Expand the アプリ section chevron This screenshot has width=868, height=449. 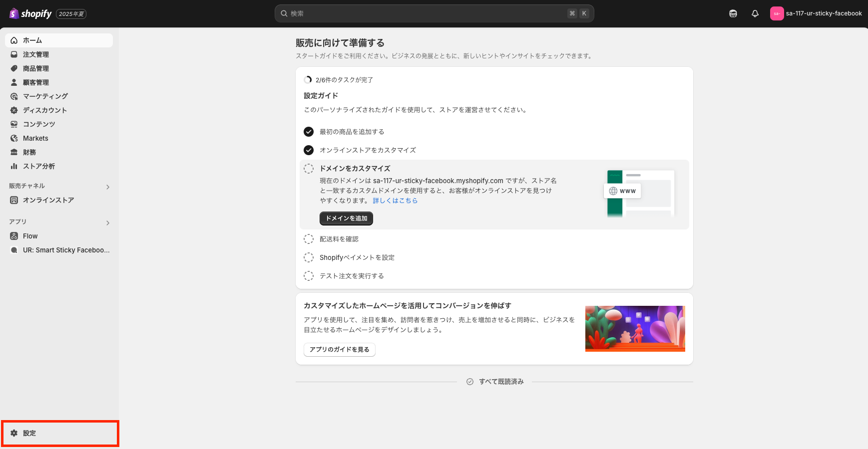108,223
